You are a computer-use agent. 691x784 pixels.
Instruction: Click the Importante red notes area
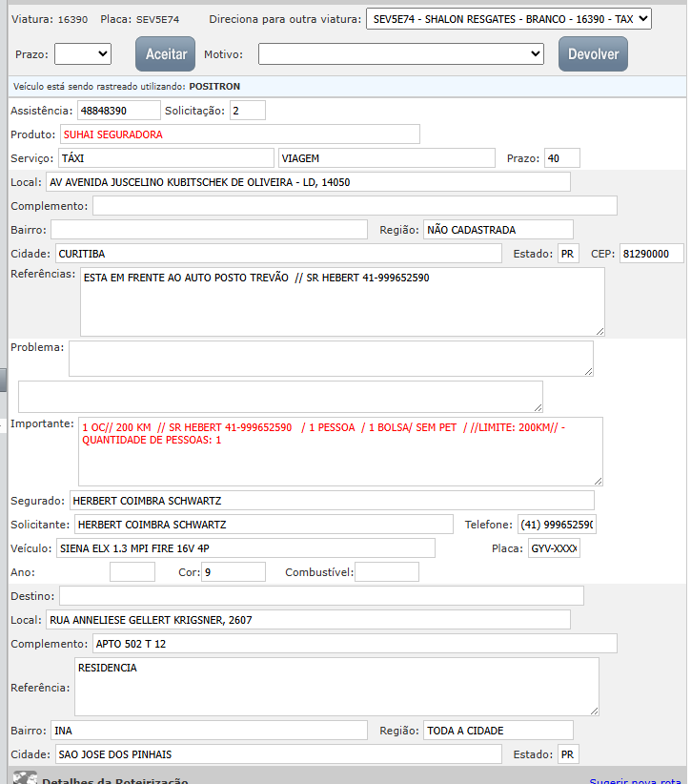pos(340,451)
